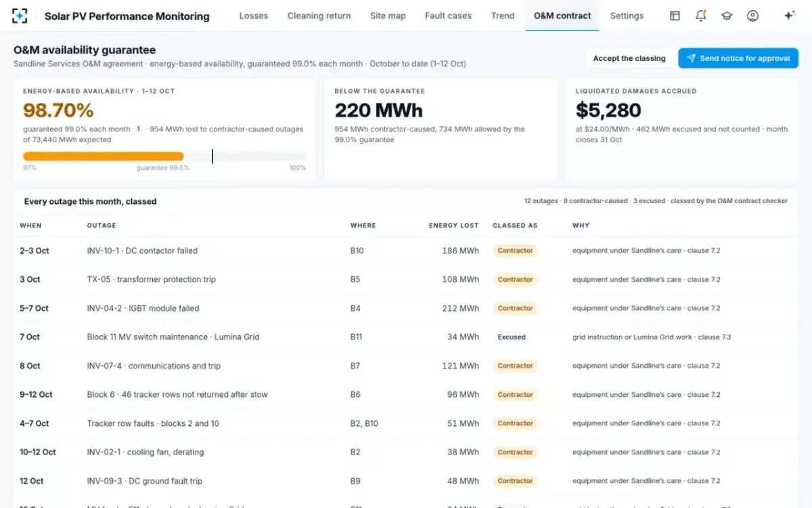Open the Settings tab
812x508 pixels.
[627, 16]
